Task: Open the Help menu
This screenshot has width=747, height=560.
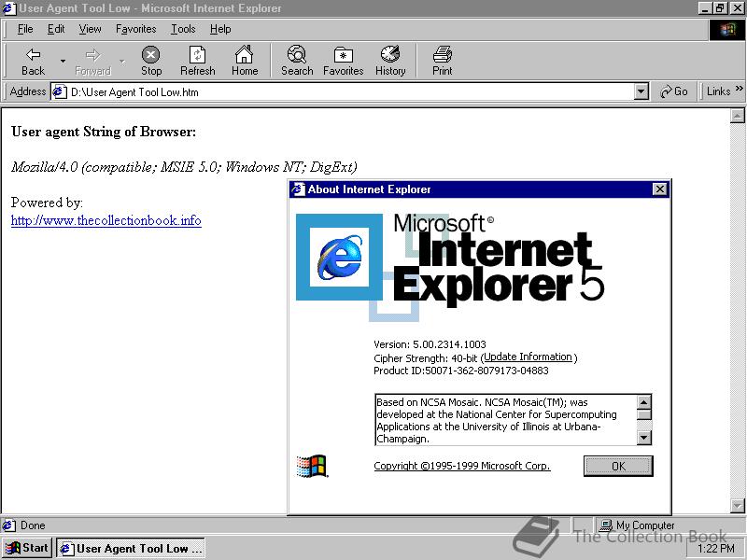Action: click(x=220, y=29)
